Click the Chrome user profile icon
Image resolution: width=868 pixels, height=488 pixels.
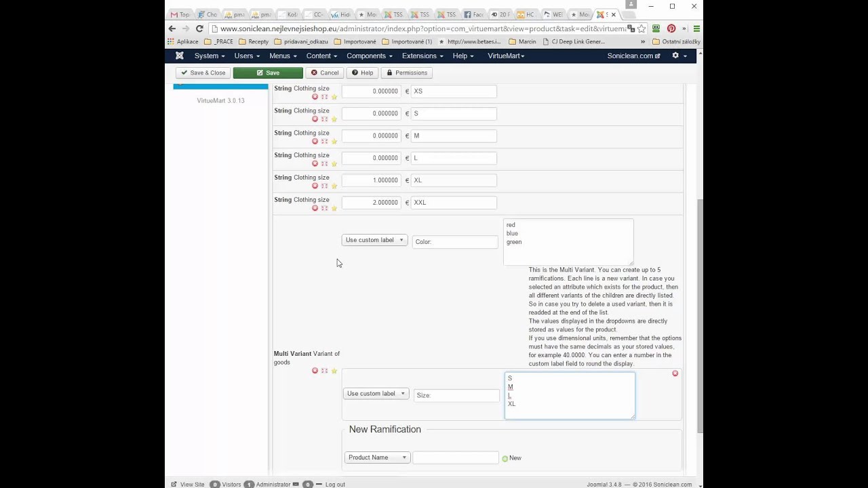(x=632, y=5)
